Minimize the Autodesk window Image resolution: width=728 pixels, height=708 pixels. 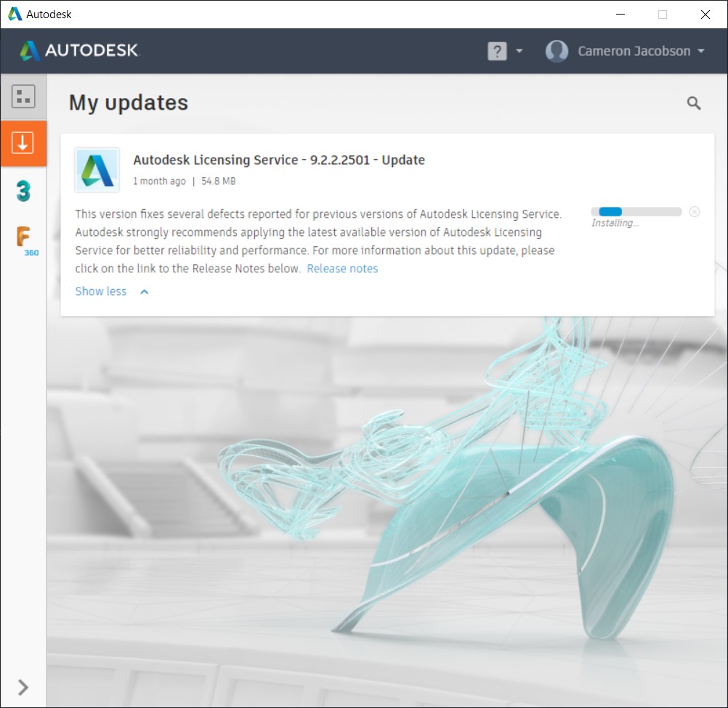tap(620, 15)
